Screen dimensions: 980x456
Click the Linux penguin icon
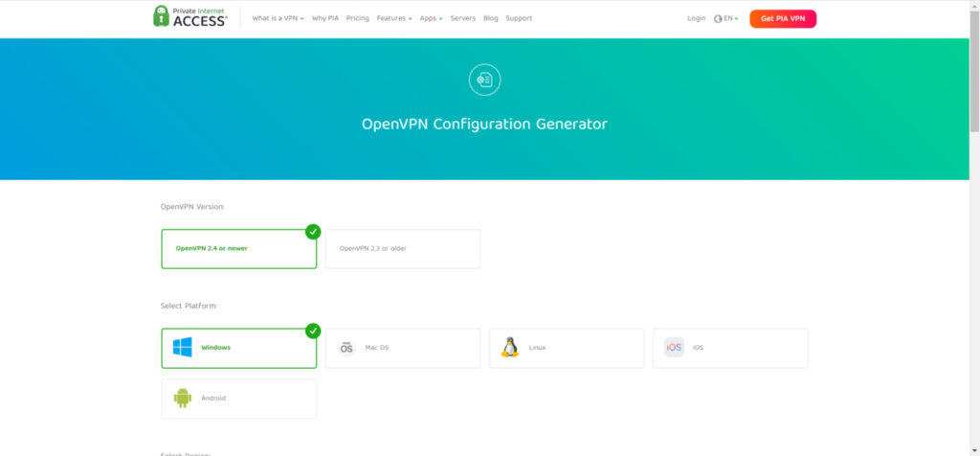coord(510,348)
